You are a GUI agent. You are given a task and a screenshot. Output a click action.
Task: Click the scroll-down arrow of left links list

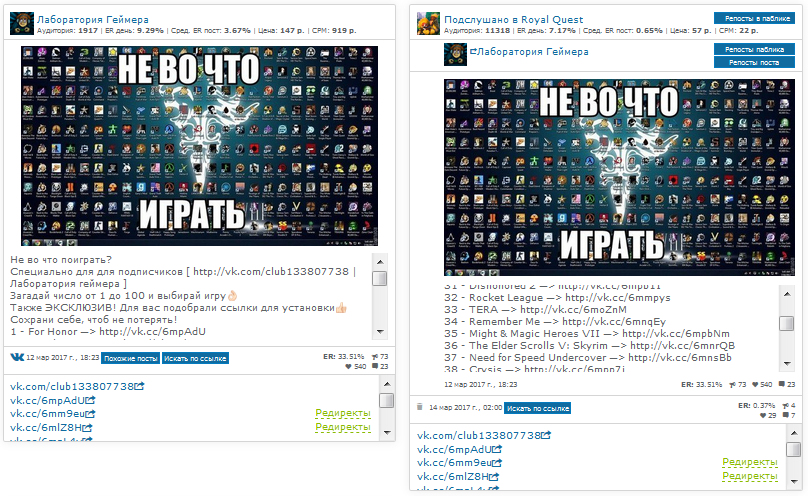[x=387, y=433]
